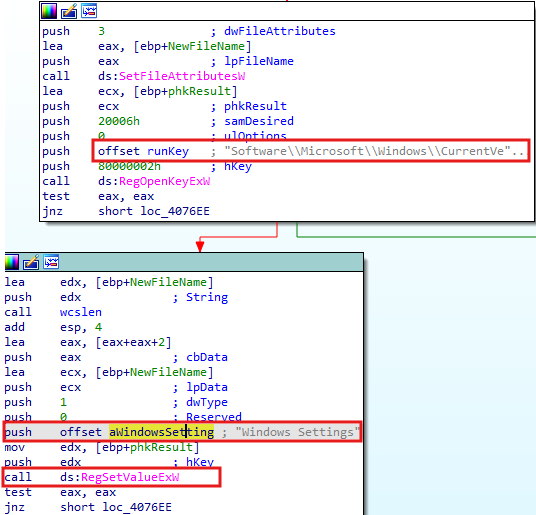Click node color icon in upper block
Image resolution: width=536 pixels, height=515 pixels.
point(49,11)
